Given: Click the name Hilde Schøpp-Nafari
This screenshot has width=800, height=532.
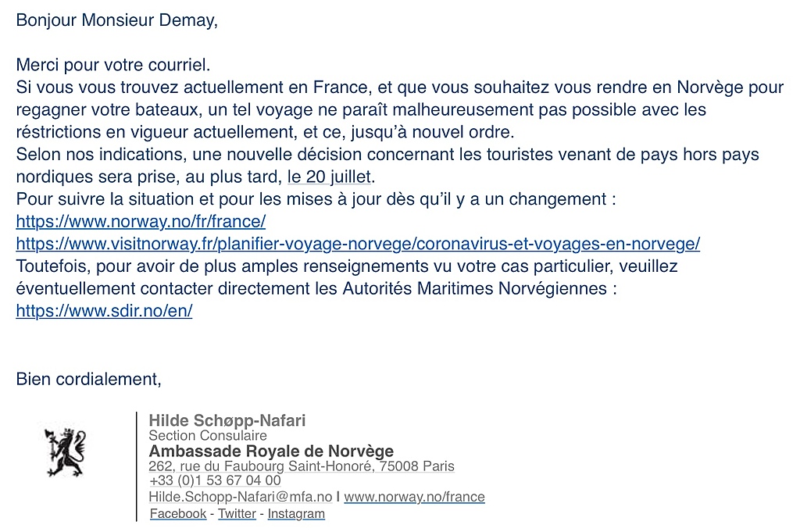Looking at the screenshot, I should coord(227,420).
